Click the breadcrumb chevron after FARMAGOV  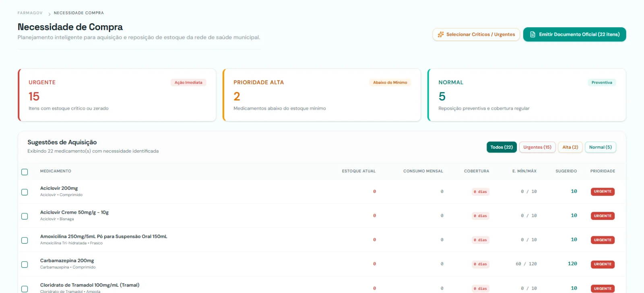point(49,14)
